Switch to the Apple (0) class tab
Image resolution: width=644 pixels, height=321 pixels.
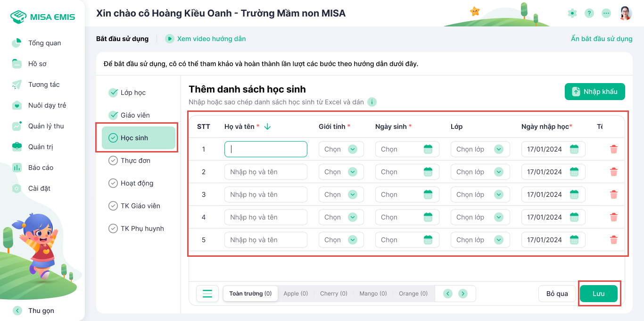click(x=296, y=294)
